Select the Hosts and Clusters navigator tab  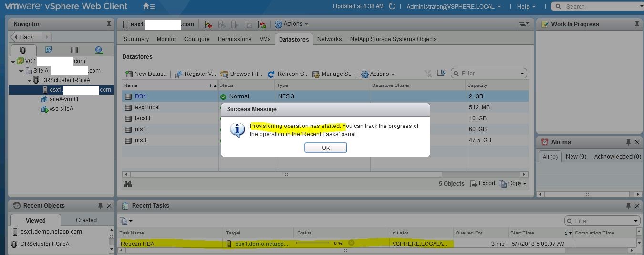[x=23, y=50]
